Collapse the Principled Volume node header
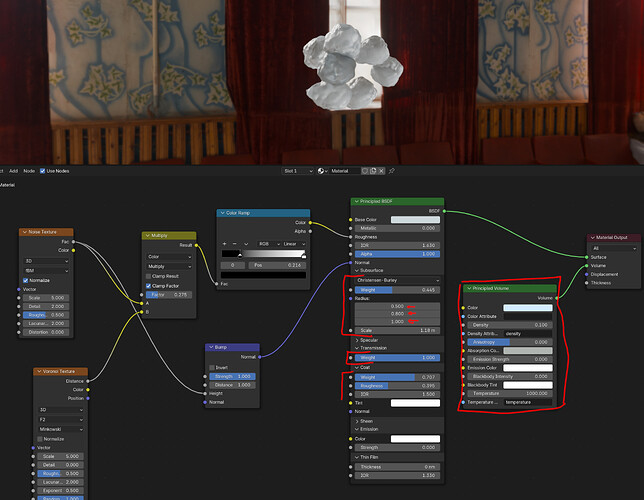The image size is (644, 500). point(469,288)
